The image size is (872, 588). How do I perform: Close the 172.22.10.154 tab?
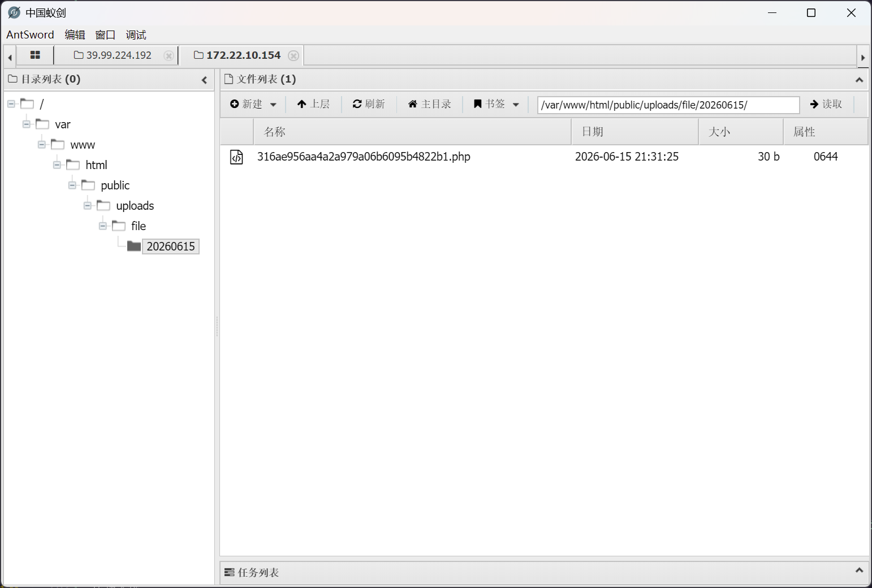tap(293, 55)
